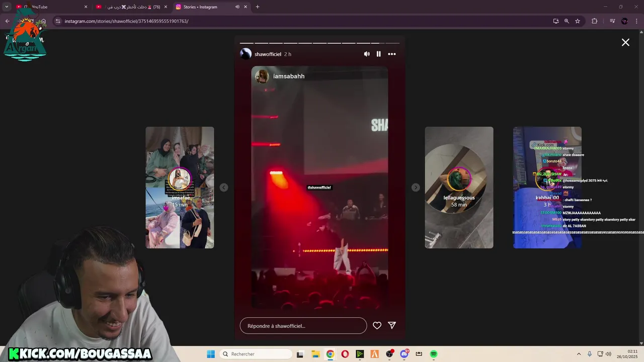
Task: Switch to Google Chrome on the taskbar
Action: (330, 354)
